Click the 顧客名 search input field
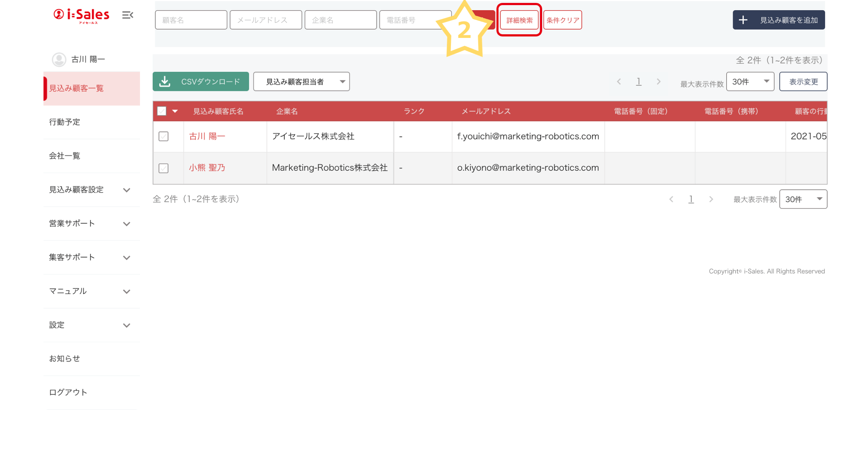 (x=191, y=20)
